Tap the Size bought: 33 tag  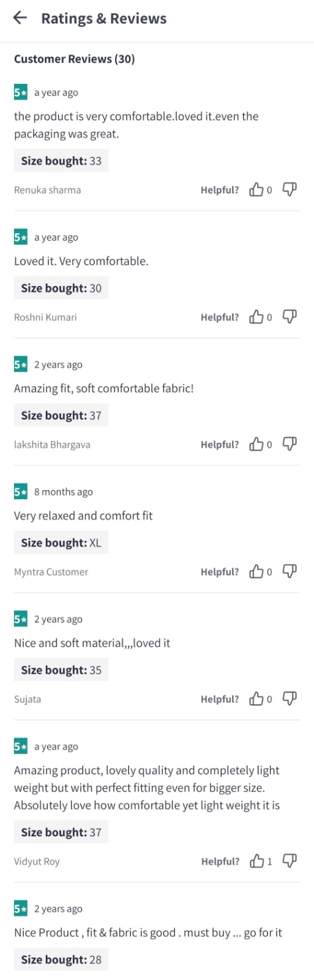coord(61,161)
